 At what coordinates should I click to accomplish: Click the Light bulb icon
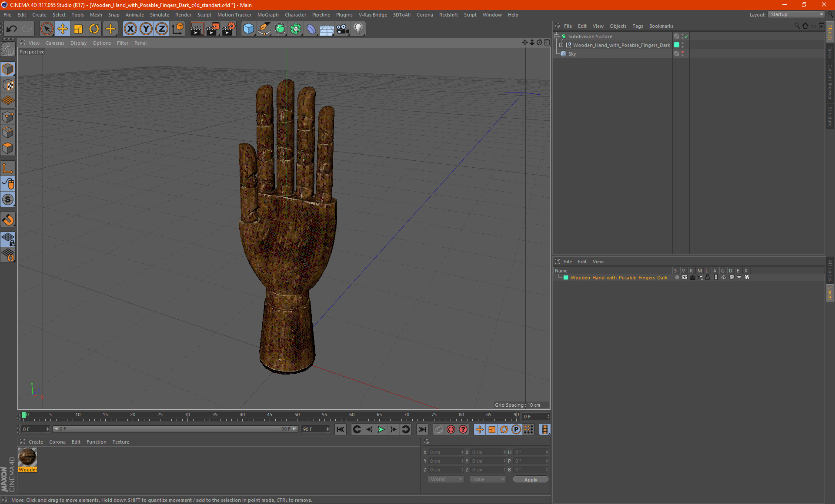coord(358,29)
